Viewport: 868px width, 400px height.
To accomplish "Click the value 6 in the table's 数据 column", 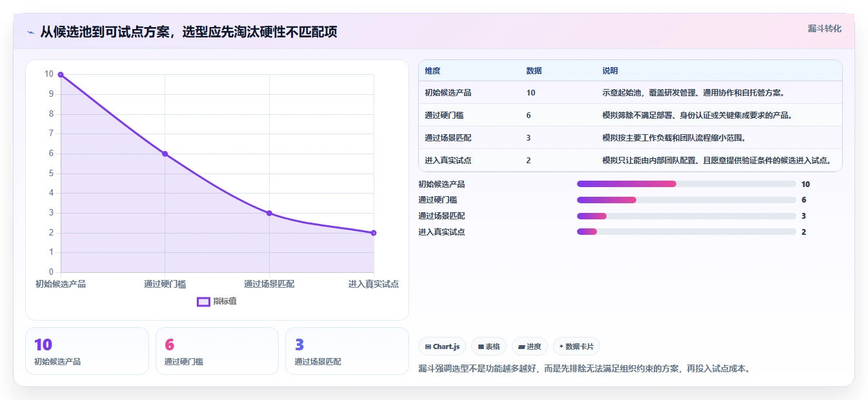I will click(529, 115).
